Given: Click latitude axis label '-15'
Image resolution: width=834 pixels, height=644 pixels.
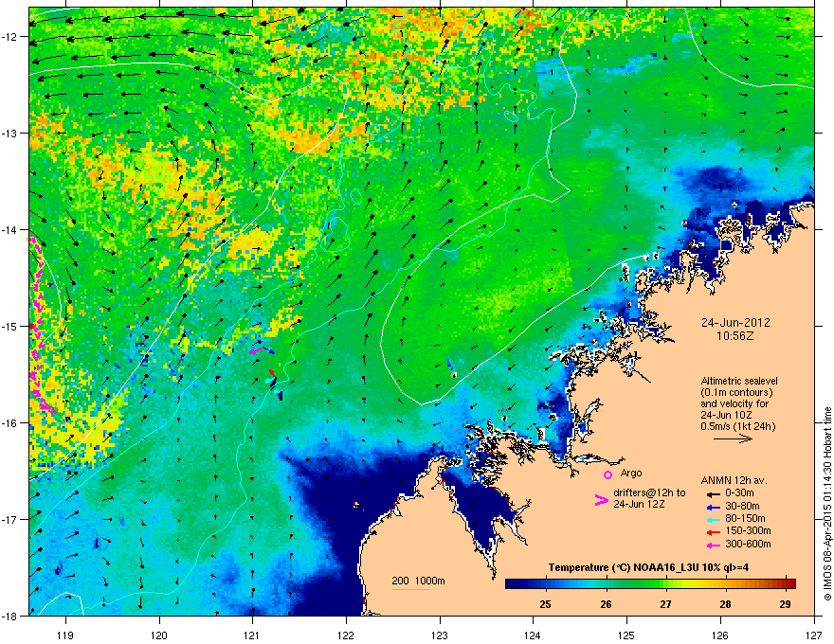Looking at the screenshot, I should (9, 326).
